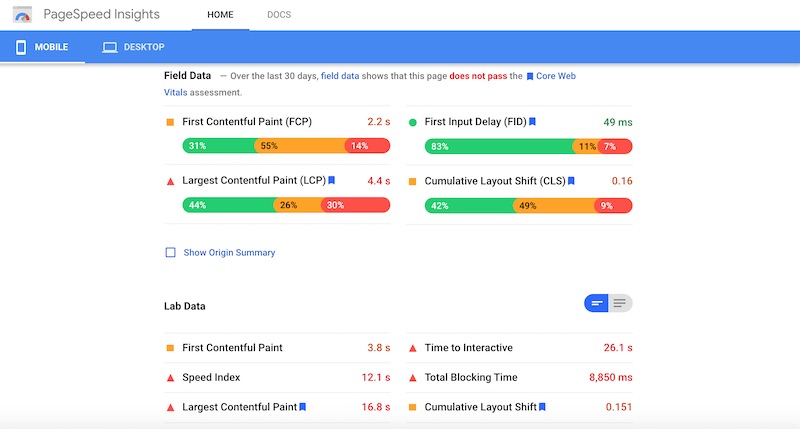Click the 'Field Data' heading

(187, 75)
